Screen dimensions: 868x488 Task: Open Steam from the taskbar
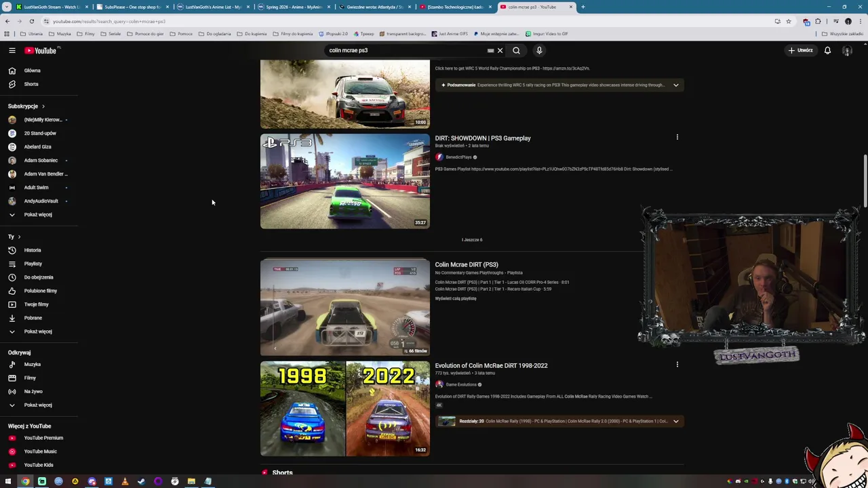pyautogui.click(x=141, y=482)
